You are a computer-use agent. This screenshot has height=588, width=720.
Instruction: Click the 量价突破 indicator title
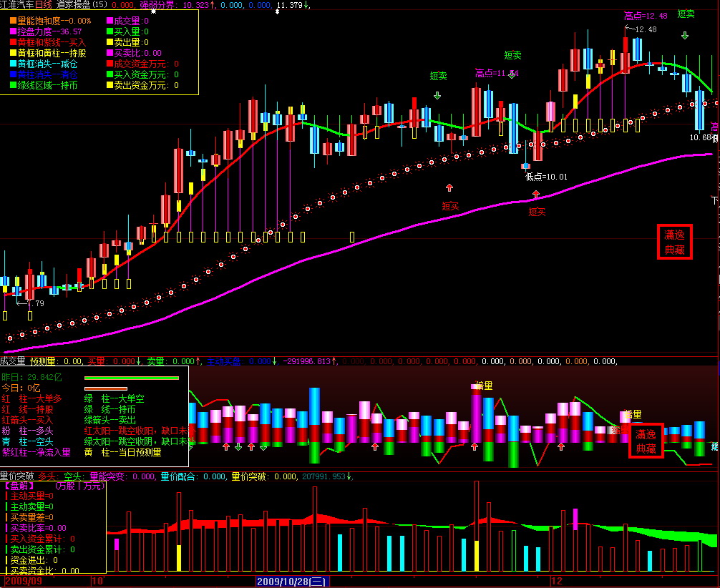click(17, 476)
